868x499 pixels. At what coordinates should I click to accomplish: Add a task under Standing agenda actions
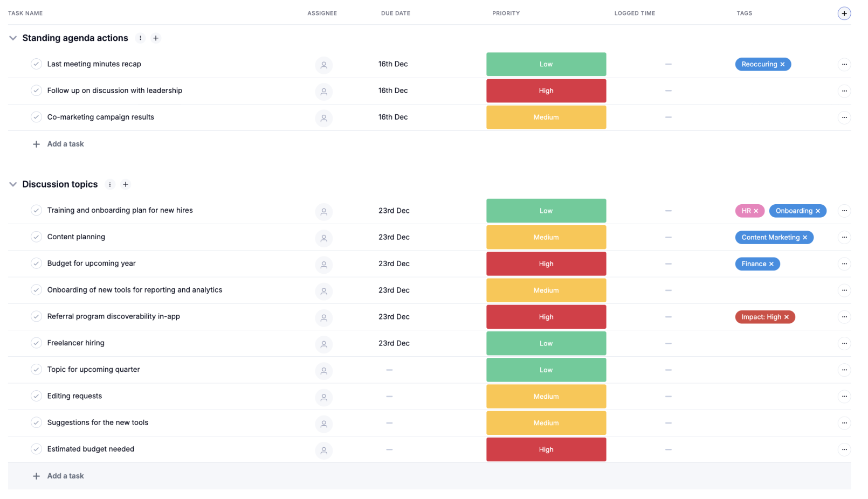(x=65, y=144)
